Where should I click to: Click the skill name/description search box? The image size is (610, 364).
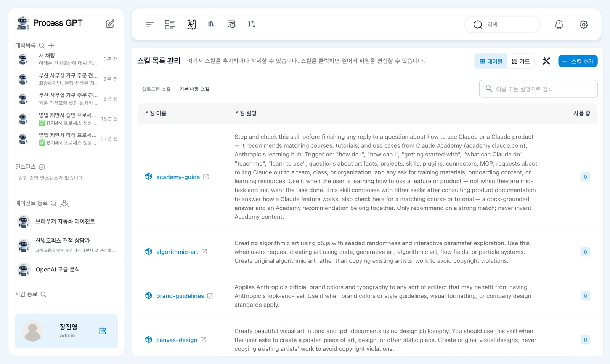538,89
